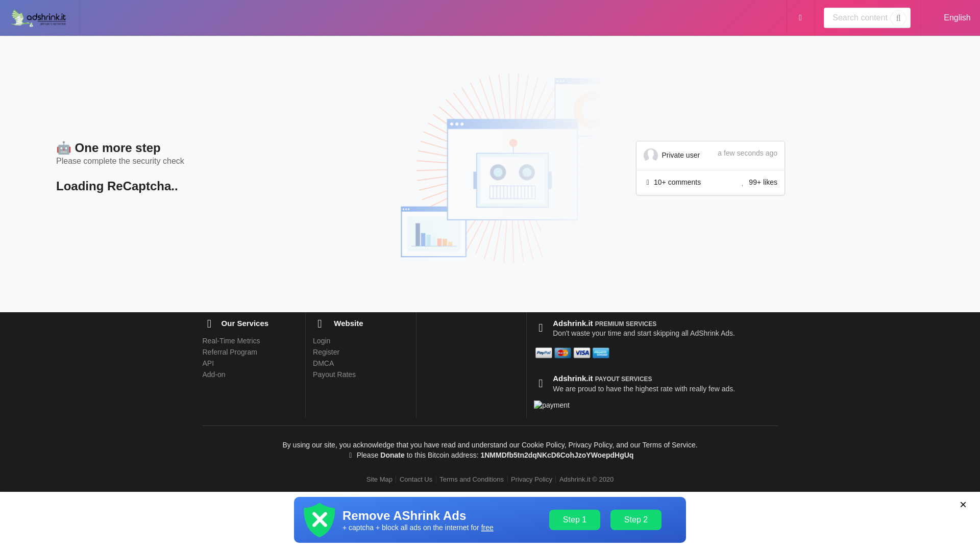Click the Website section icon
The width and height of the screenshot is (980, 551).
[x=320, y=324]
